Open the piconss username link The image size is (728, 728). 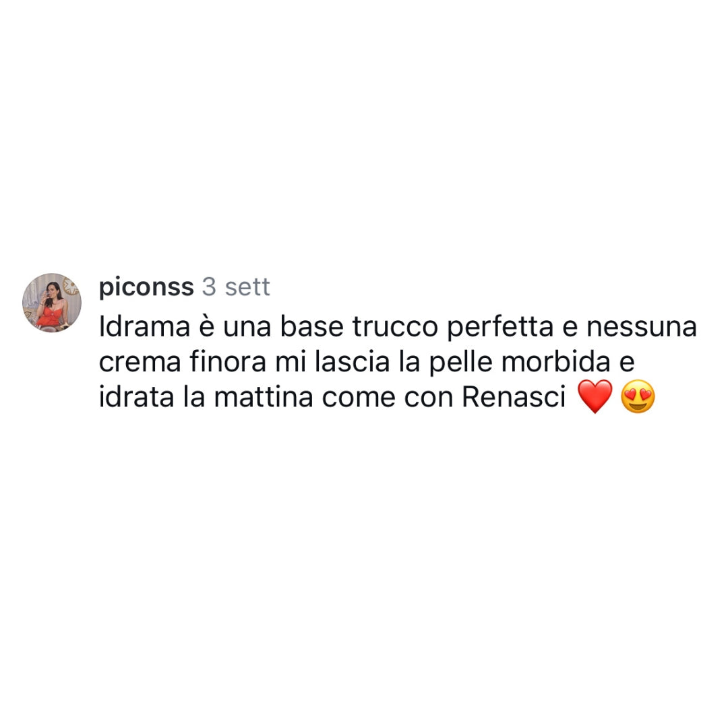[x=146, y=287]
